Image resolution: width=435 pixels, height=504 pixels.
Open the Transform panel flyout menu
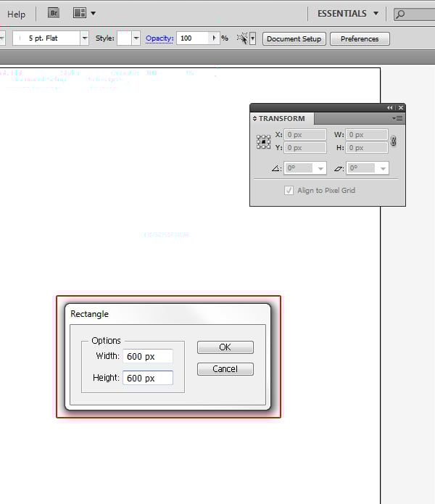(398, 118)
